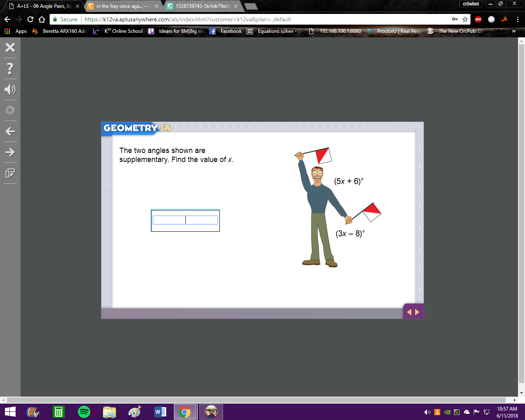Switch to the 1528739743 browser tab
525x420 pixels.
point(202,6)
